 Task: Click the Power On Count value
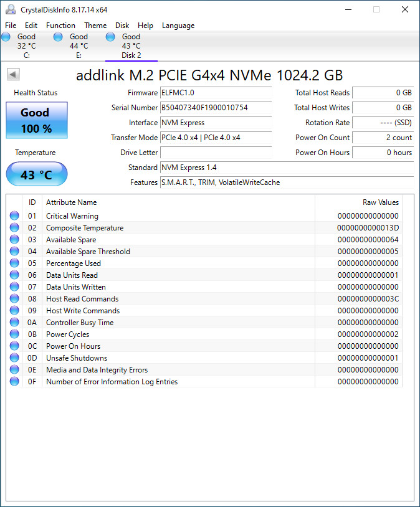click(383, 138)
